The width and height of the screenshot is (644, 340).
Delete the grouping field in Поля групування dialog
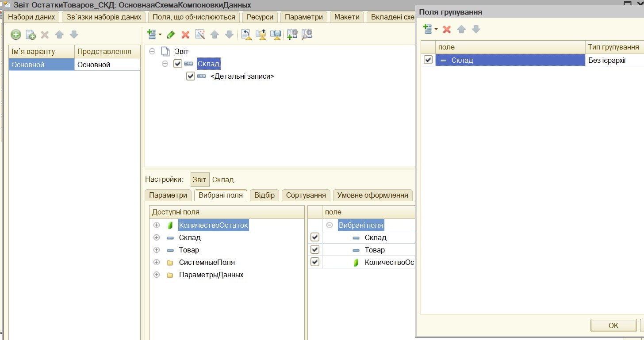coord(447,29)
